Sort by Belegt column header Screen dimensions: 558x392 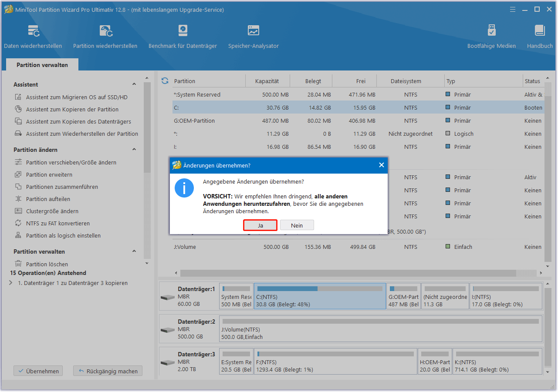[x=313, y=81]
